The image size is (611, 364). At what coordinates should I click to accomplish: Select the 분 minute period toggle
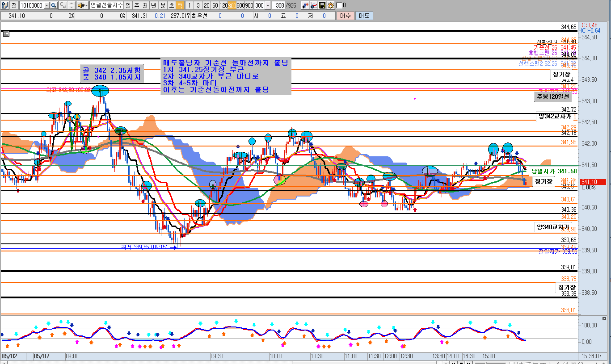pyautogui.click(x=162, y=5)
